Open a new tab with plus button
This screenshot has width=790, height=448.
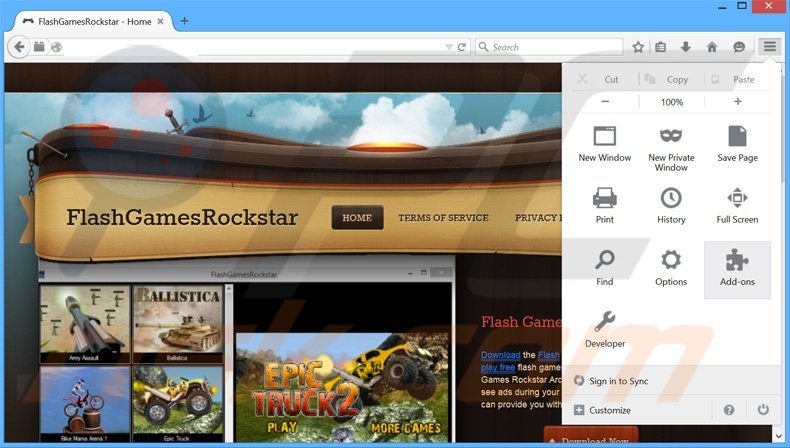[184, 21]
